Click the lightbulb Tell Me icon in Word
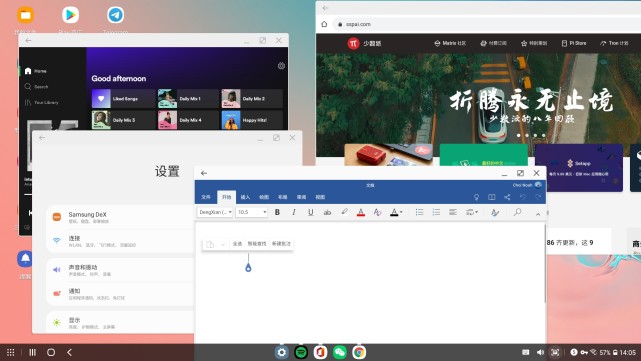641x361 pixels. pyautogui.click(x=476, y=197)
